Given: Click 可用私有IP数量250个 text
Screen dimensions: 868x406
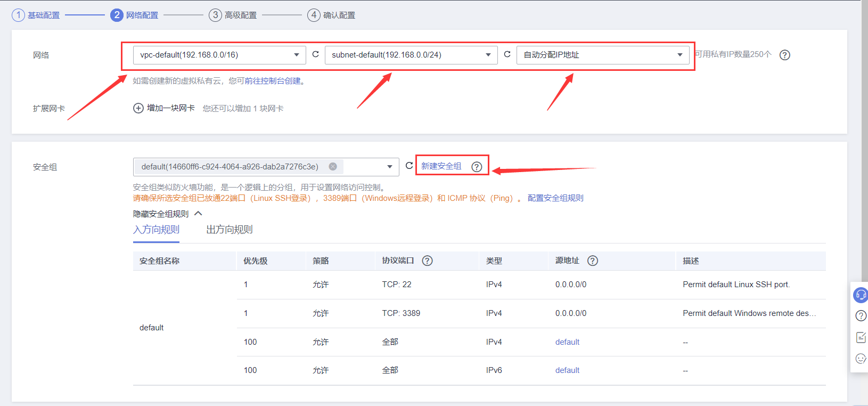Looking at the screenshot, I should pyautogui.click(x=733, y=54).
